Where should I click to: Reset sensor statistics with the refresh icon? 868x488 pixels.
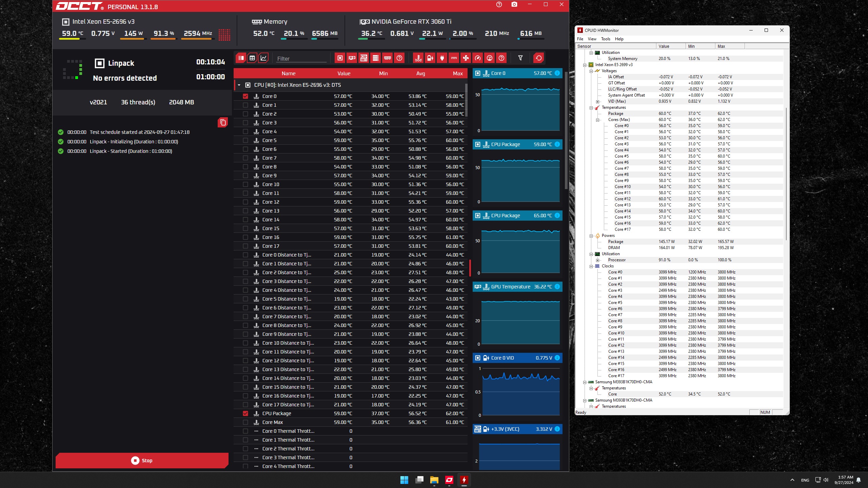click(538, 58)
